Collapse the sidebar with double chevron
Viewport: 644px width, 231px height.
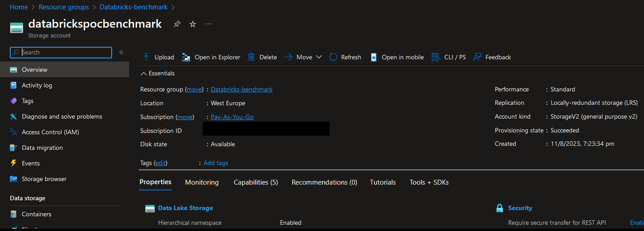click(121, 52)
